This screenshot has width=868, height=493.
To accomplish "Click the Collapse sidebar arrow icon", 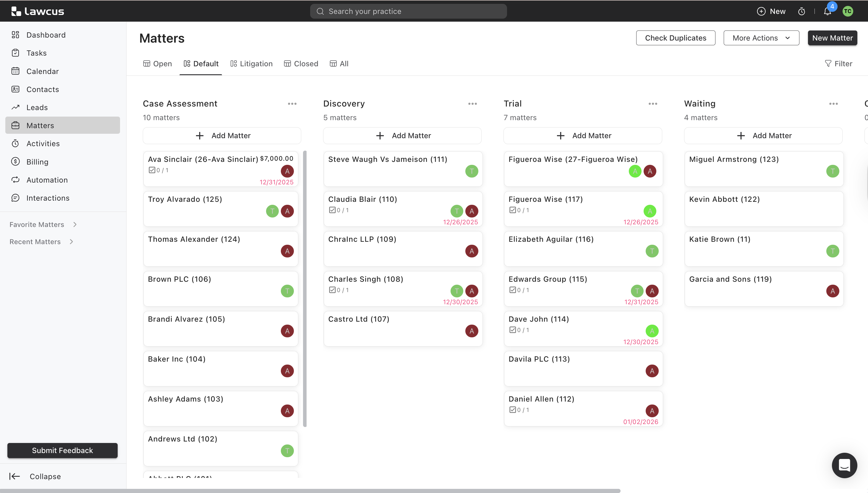I will (x=14, y=476).
